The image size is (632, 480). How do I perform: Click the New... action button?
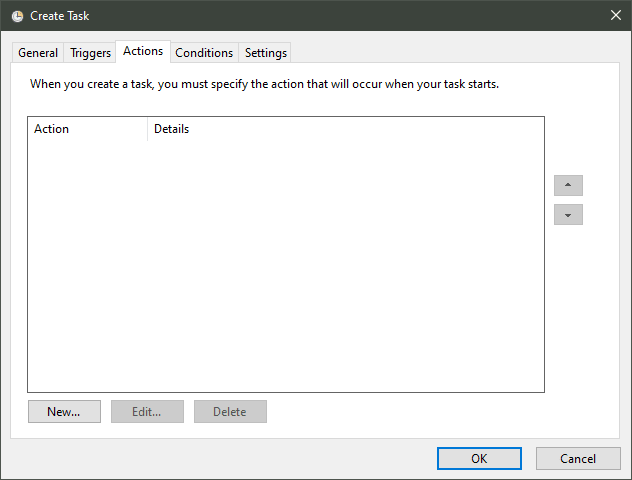pos(64,411)
